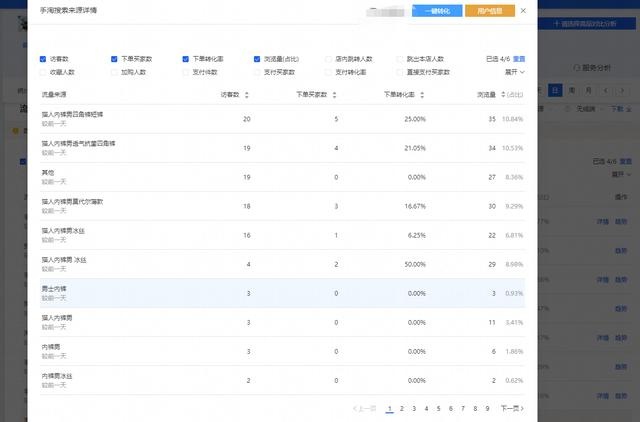Go to next page 下一页

pos(512,408)
